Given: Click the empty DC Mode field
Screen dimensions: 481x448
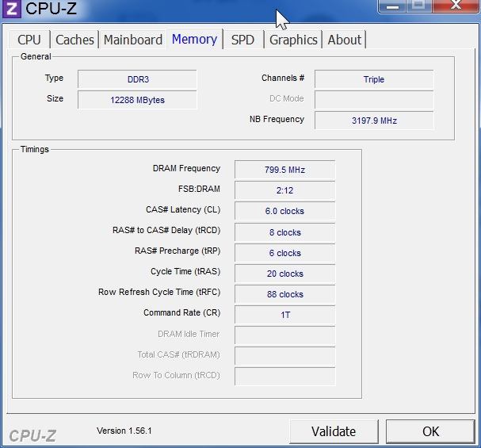Looking at the screenshot, I should (x=374, y=100).
